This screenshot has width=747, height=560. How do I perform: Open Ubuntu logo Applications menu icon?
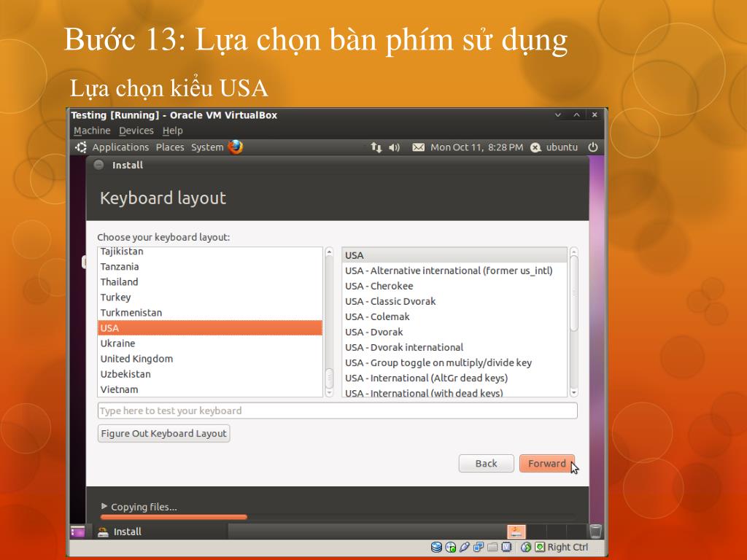click(x=80, y=147)
